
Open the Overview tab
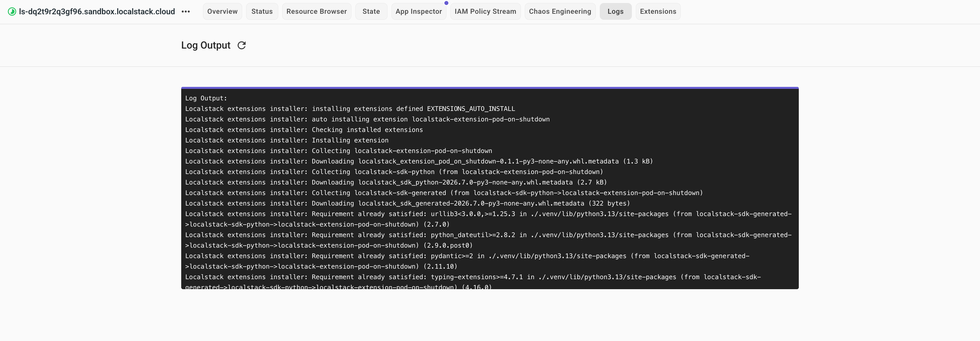(x=222, y=12)
